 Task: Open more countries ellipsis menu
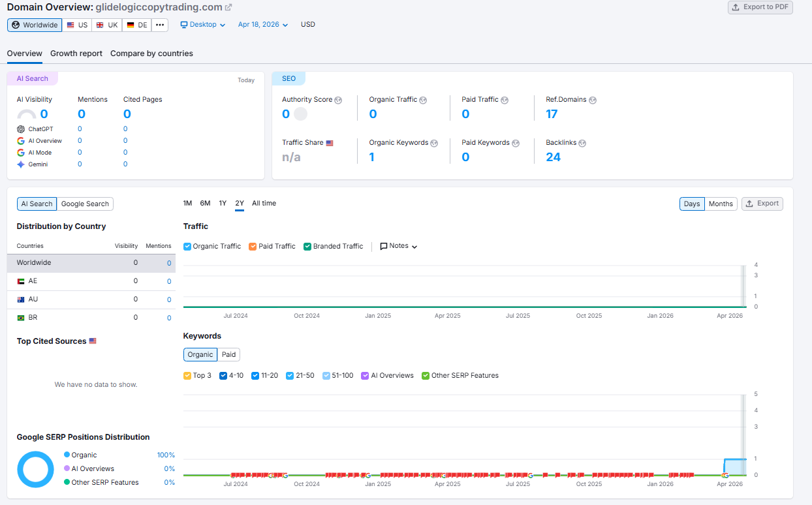(x=160, y=25)
